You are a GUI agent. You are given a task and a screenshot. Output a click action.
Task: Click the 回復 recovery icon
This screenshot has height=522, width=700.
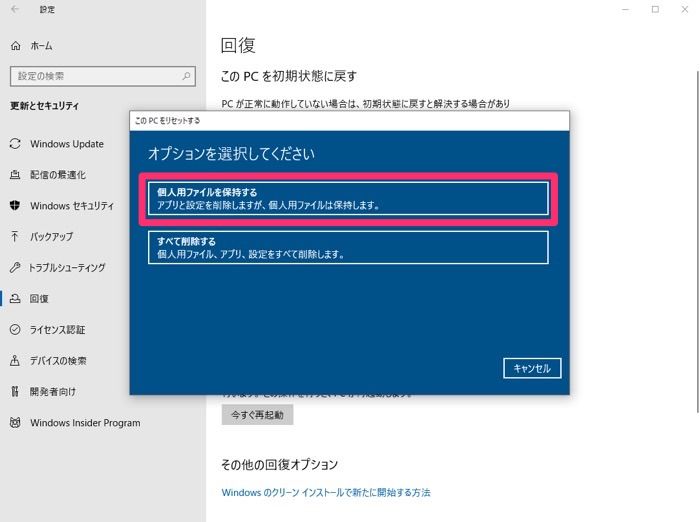click(x=15, y=298)
